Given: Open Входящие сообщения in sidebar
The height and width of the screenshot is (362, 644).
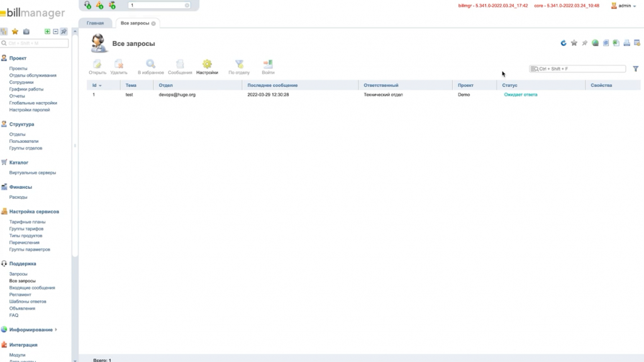Looking at the screenshot, I should 32,288.
